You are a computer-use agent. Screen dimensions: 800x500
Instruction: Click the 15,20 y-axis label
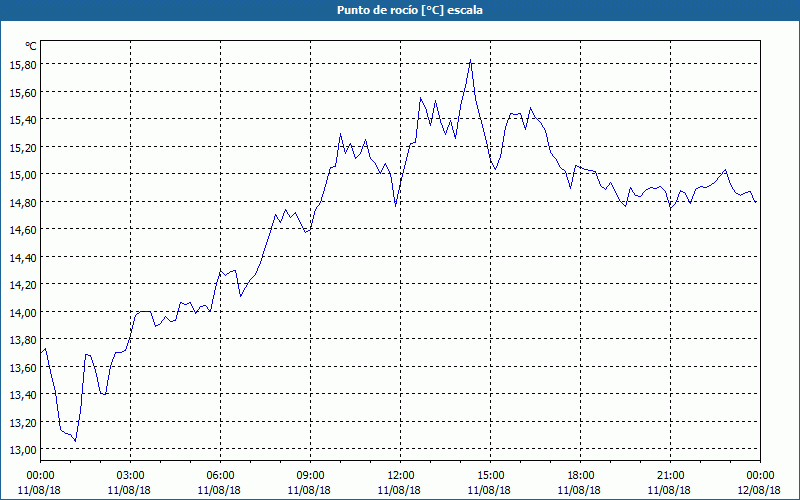coord(22,148)
